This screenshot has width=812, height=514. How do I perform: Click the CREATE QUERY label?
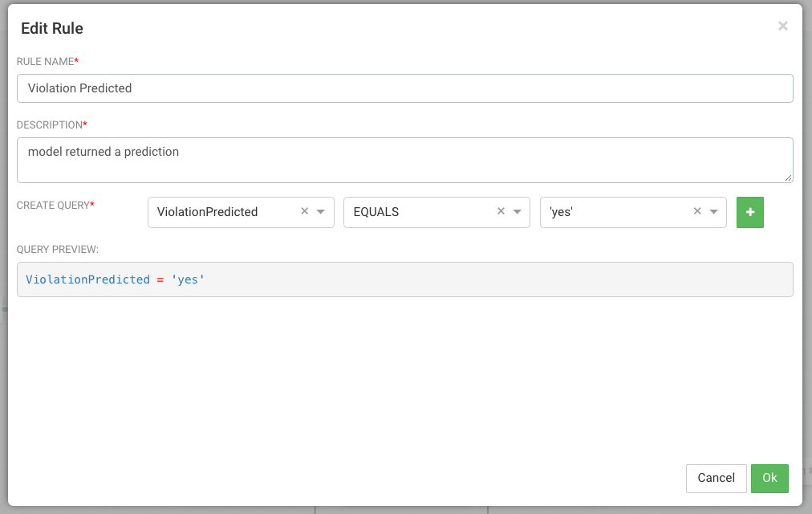tap(55, 206)
